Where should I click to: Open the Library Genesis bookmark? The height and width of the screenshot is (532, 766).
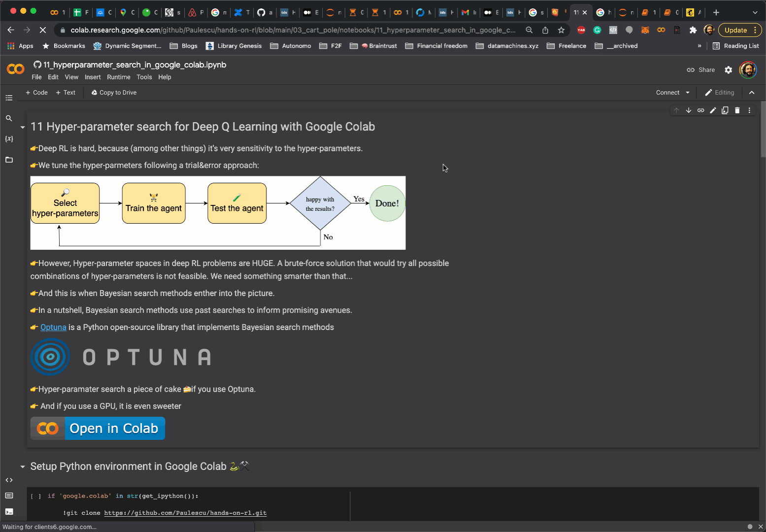[233, 46]
